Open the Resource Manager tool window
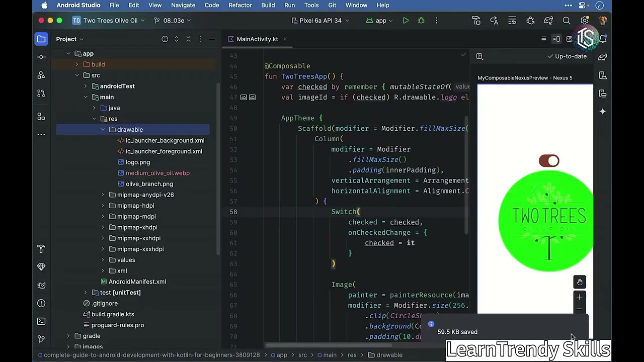Screen dimensions: 644x362 point(41,75)
